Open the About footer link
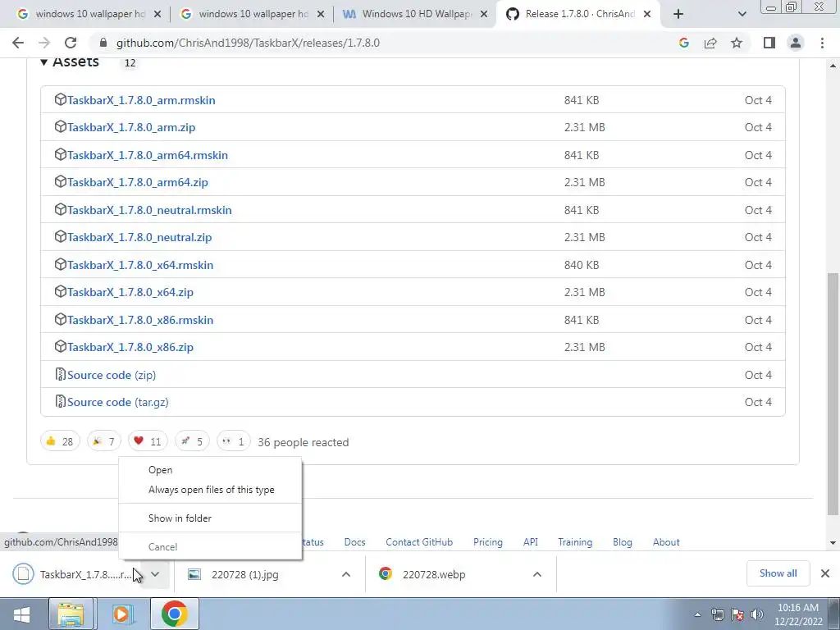 tap(666, 542)
